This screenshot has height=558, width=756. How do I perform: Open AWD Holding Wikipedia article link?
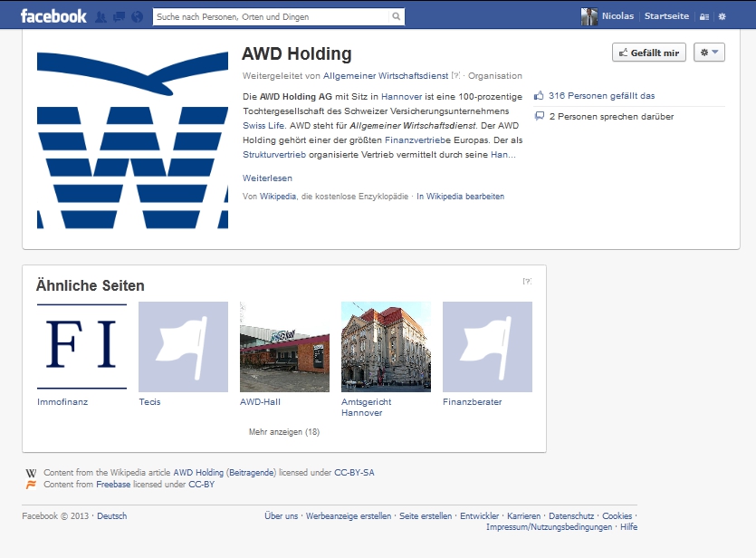(198, 473)
